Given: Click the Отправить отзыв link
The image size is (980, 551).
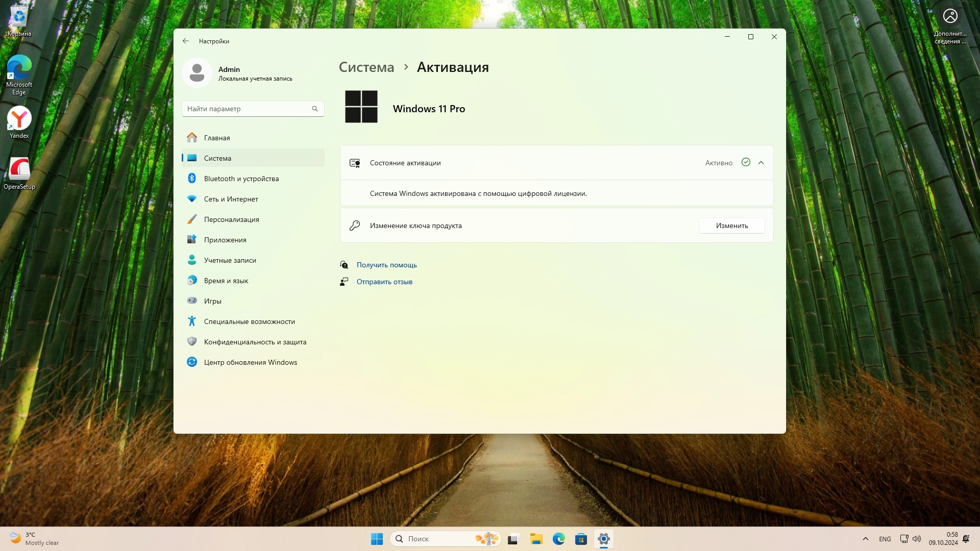Looking at the screenshot, I should 384,282.
